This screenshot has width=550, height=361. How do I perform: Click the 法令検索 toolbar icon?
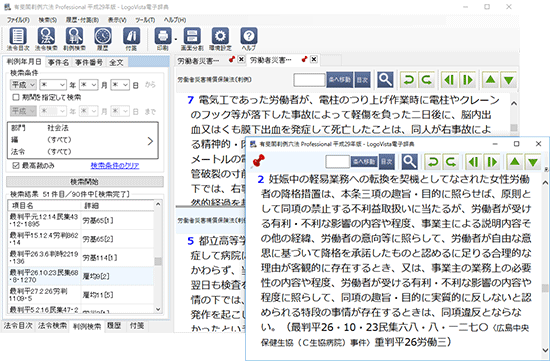(x=46, y=39)
